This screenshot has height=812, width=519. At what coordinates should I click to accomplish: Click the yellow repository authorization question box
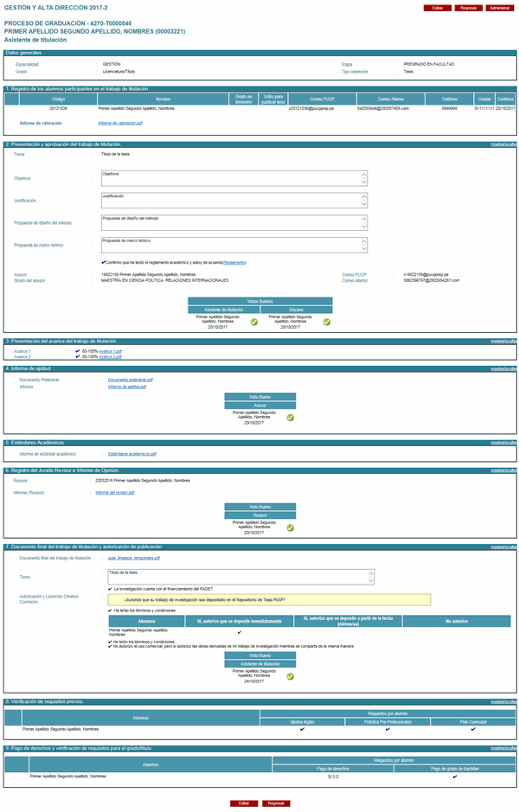[269, 599]
